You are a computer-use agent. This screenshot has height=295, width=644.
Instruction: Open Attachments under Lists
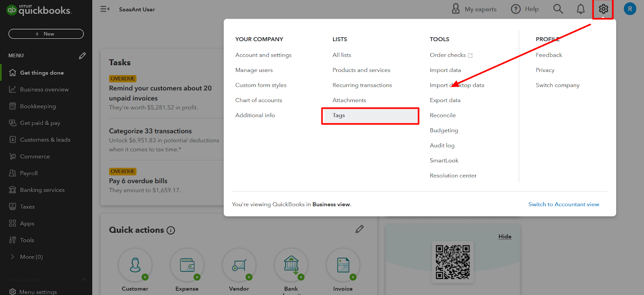coord(349,100)
